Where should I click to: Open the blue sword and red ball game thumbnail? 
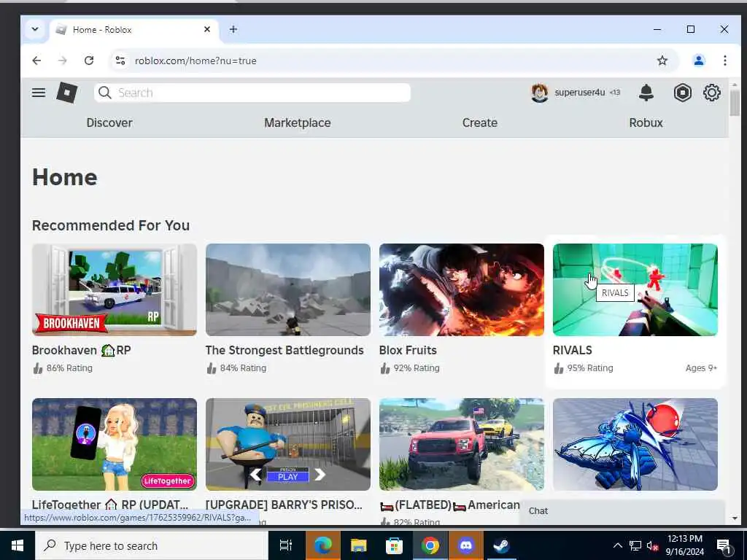(x=635, y=444)
